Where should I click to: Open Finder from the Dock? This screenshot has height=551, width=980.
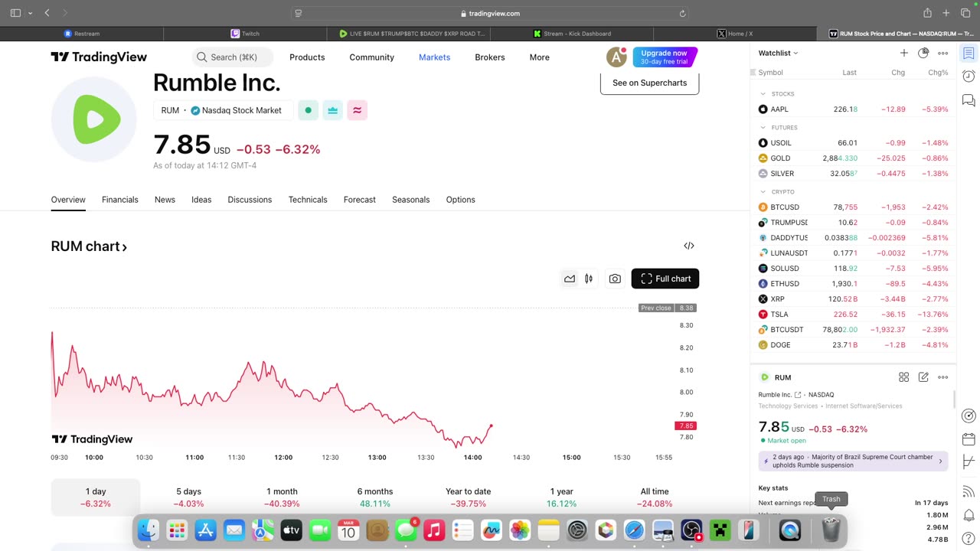pos(149,530)
